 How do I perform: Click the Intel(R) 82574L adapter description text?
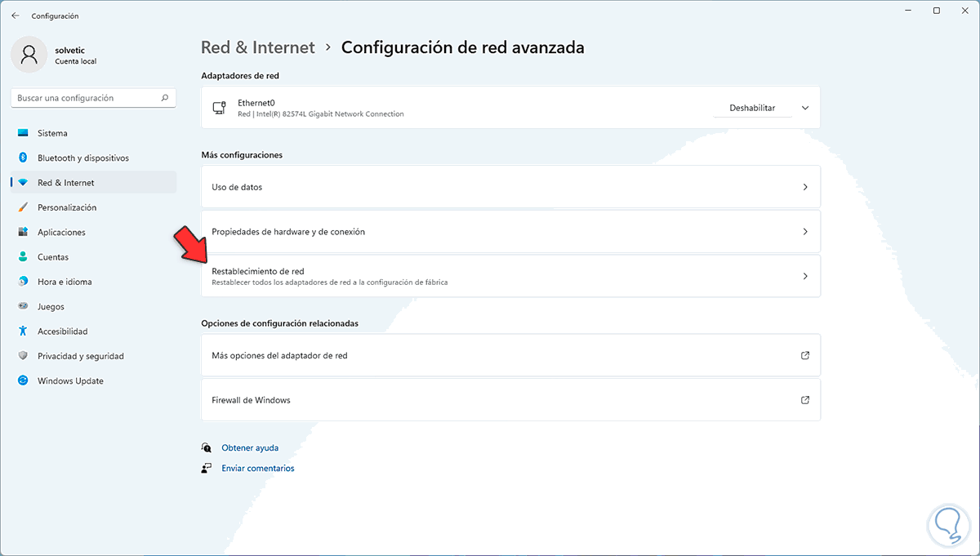pos(321,114)
